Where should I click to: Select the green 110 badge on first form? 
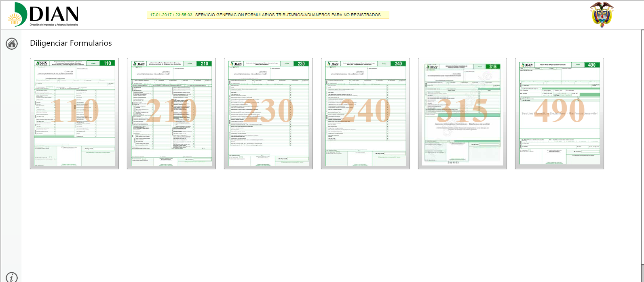click(107, 63)
